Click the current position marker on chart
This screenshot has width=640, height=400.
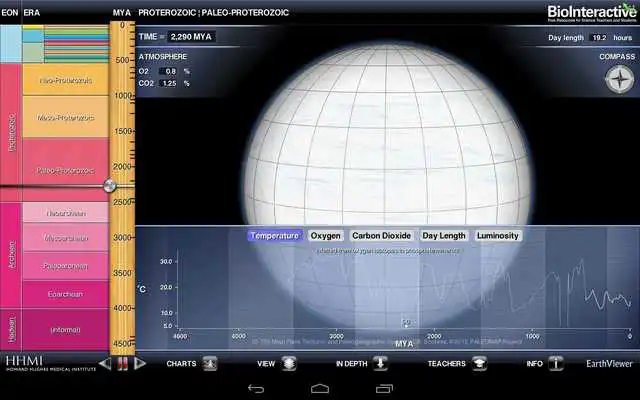click(x=406, y=323)
